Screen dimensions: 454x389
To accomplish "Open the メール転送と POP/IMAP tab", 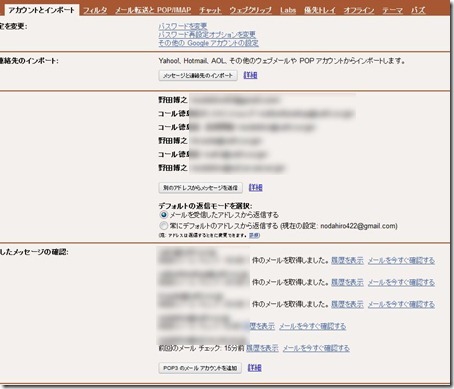I will click(x=153, y=10).
